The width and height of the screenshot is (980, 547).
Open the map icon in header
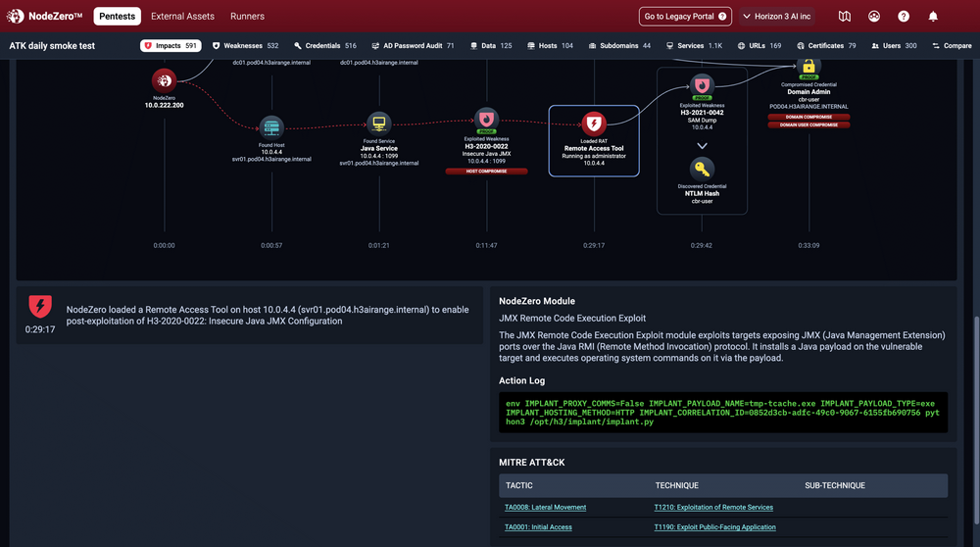[x=845, y=17]
